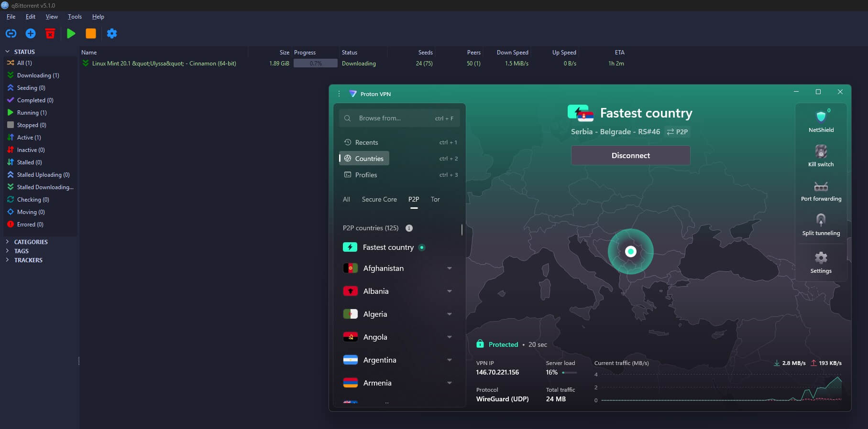Open the Tools menu
Screen dimensions: 868x429
[75, 17]
